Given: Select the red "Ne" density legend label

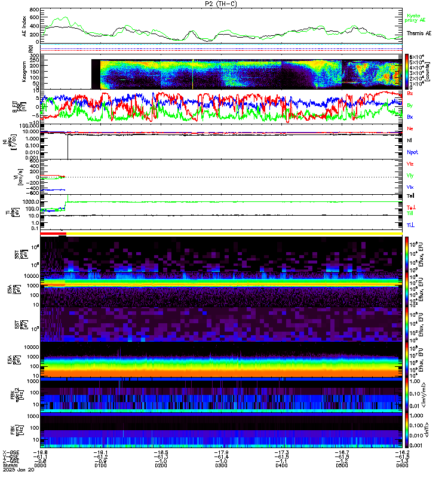Looking at the screenshot, I should tap(410, 128).
